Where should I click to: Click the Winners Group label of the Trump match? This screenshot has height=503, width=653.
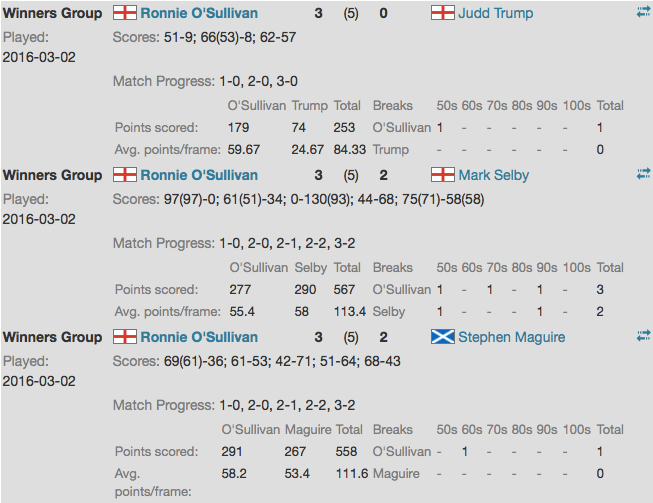(52, 13)
